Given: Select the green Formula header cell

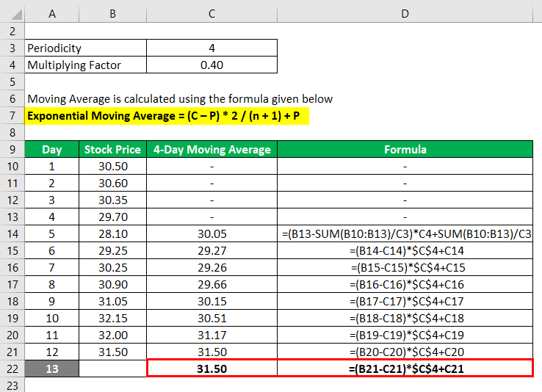Looking at the screenshot, I should (x=405, y=150).
